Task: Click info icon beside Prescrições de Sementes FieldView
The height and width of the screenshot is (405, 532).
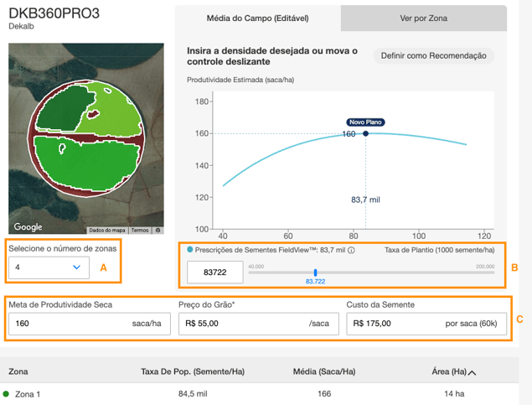Action: pyautogui.click(x=352, y=251)
